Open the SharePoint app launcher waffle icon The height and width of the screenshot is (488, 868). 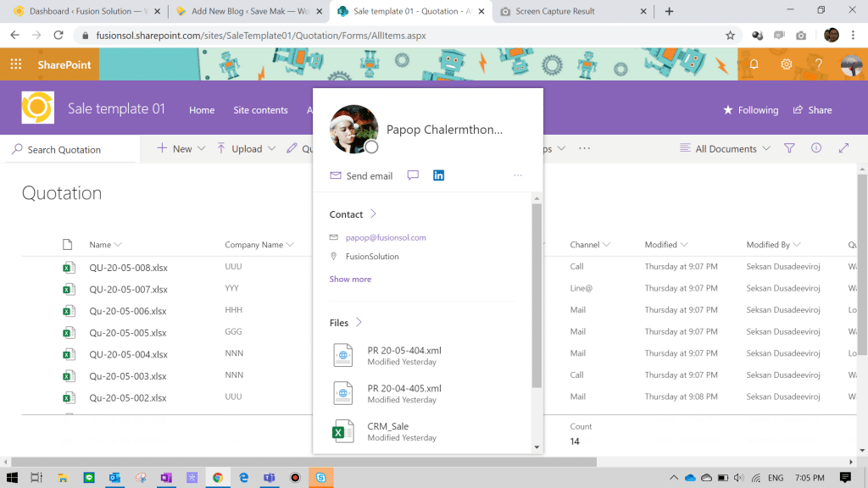click(x=16, y=64)
